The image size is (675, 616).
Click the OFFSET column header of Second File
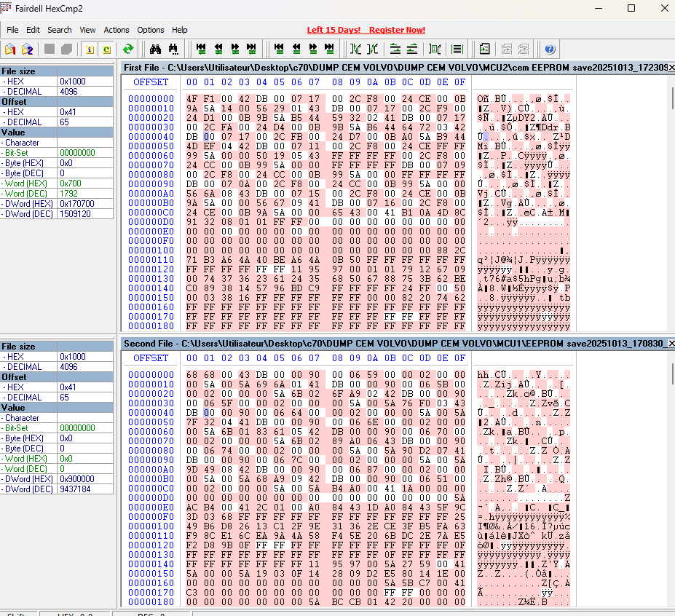(x=151, y=358)
